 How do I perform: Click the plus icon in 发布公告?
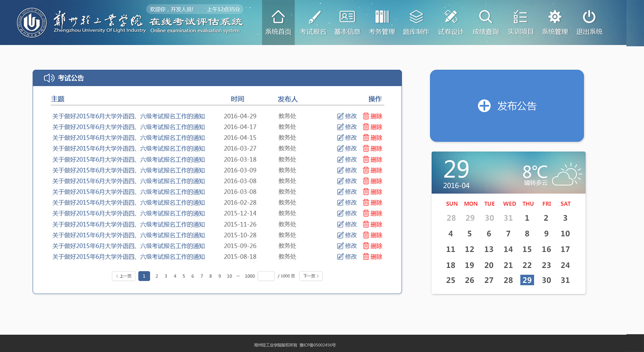point(484,106)
